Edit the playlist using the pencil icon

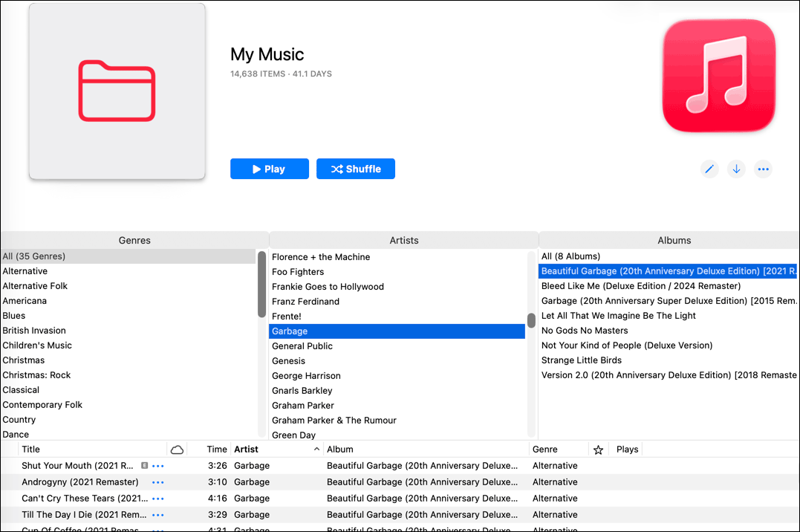click(x=709, y=169)
